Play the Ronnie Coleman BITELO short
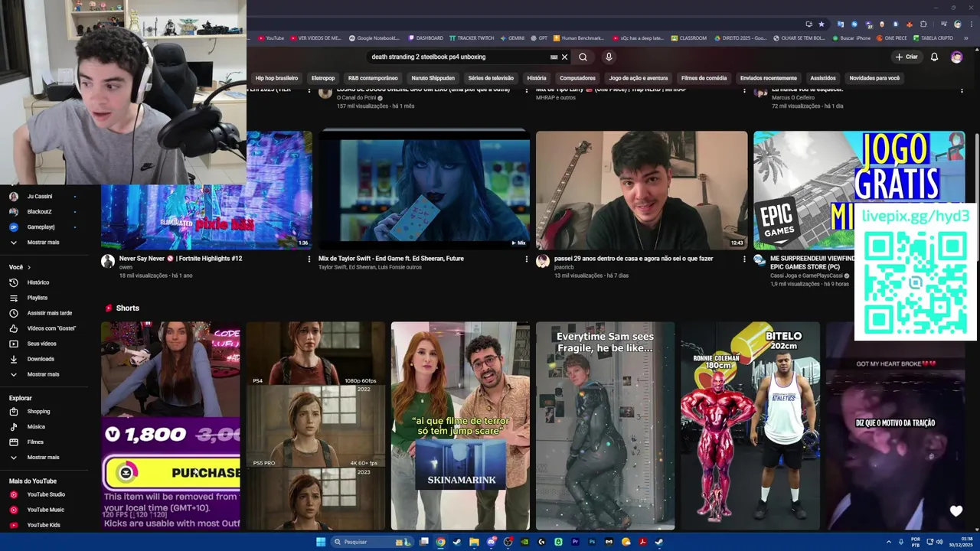980x551 pixels. click(x=750, y=425)
